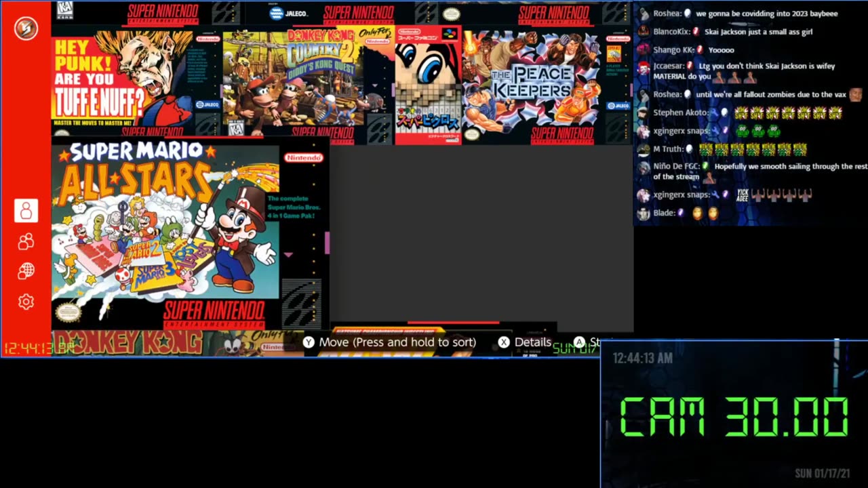Click the 'Yooooo' chat message
The image size is (868, 488).
(x=722, y=49)
